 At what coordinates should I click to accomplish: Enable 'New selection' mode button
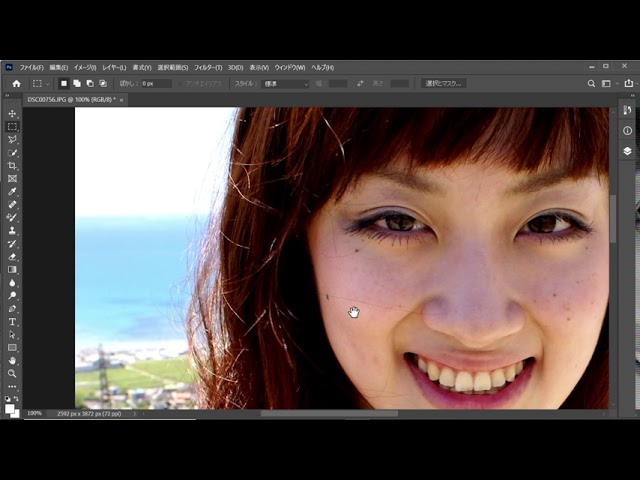point(65,84)
